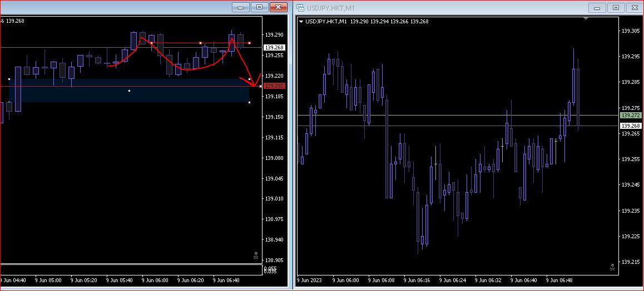Viewport: 644px width, 291px height.
Task: Click the 139.245 axis label on right chart
Action: pos(631,185)
